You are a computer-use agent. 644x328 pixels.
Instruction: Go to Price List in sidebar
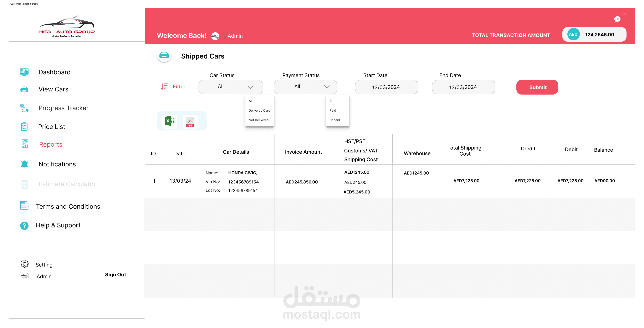pos(51,127)
